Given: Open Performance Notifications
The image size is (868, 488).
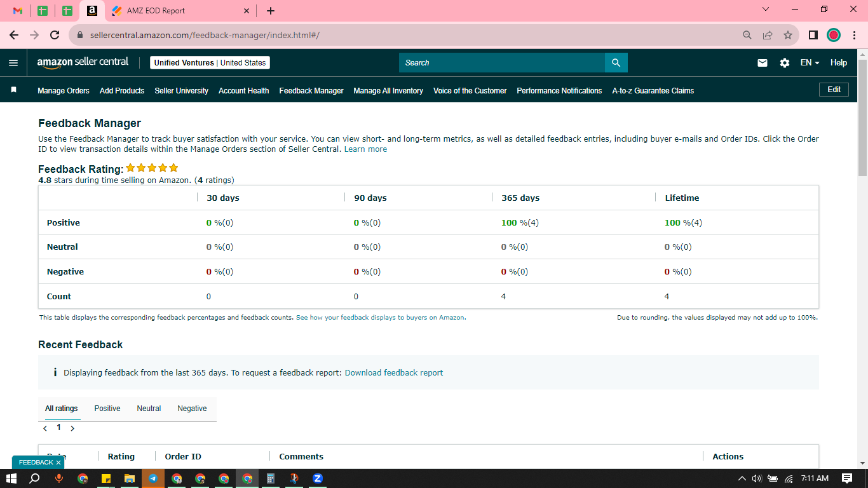Looking at the screenshot, I should tap(559, 91).
